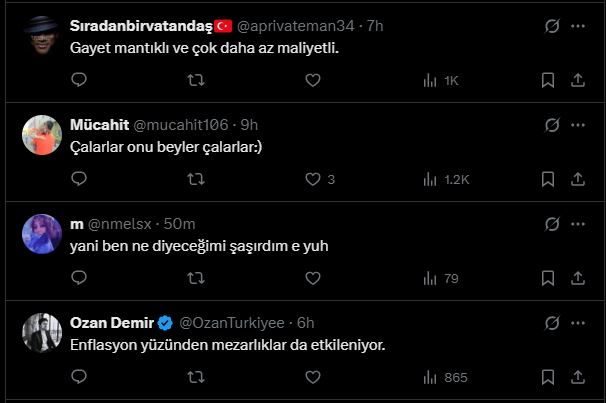Open the 50m timestamp on m's tweet
This screenshot has width=606, height=403.
tap(179, 224)
